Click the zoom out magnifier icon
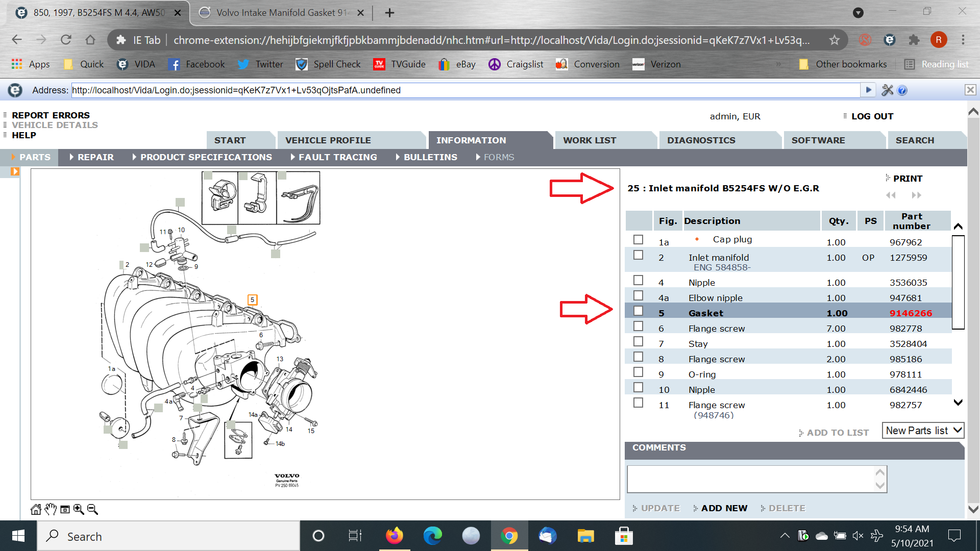This screenshot has height=551, width=980. (92, 509)
